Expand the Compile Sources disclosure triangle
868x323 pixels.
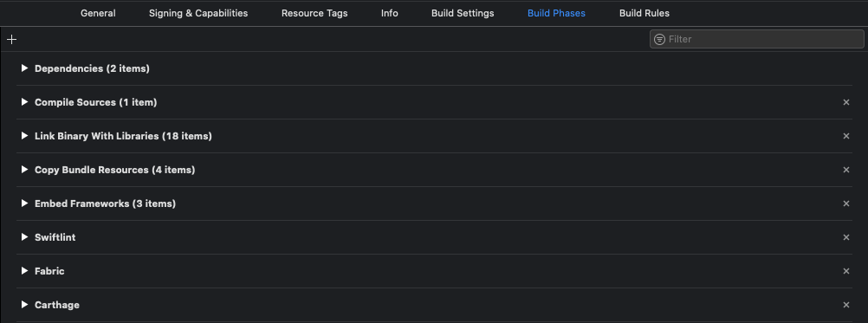click(24, 102)
